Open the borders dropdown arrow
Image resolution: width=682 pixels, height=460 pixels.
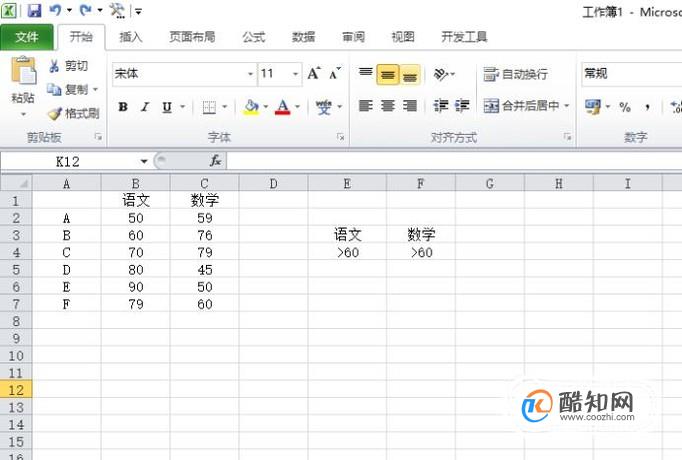[225, 107]
